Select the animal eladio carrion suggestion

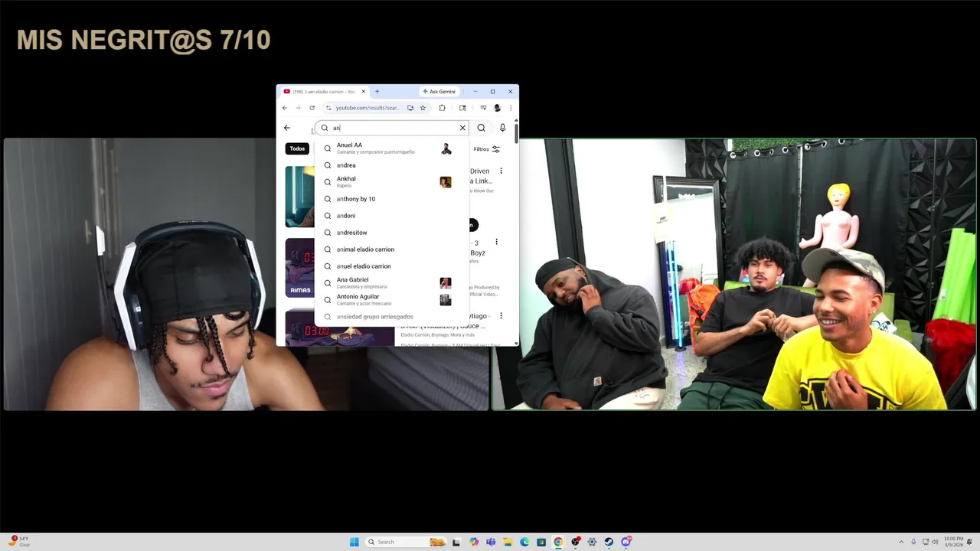[x=392, y=249]
